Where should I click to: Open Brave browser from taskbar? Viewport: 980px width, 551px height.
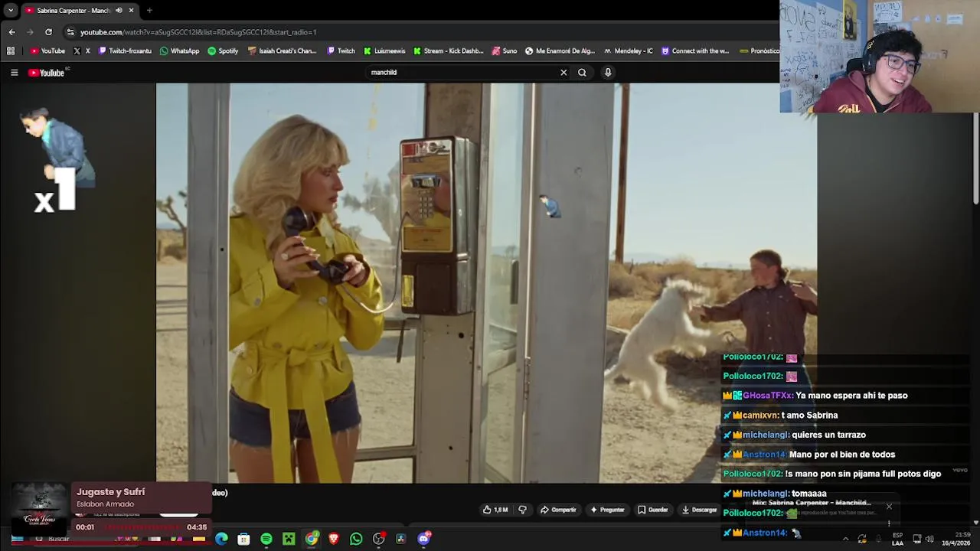tap(334, 540)
